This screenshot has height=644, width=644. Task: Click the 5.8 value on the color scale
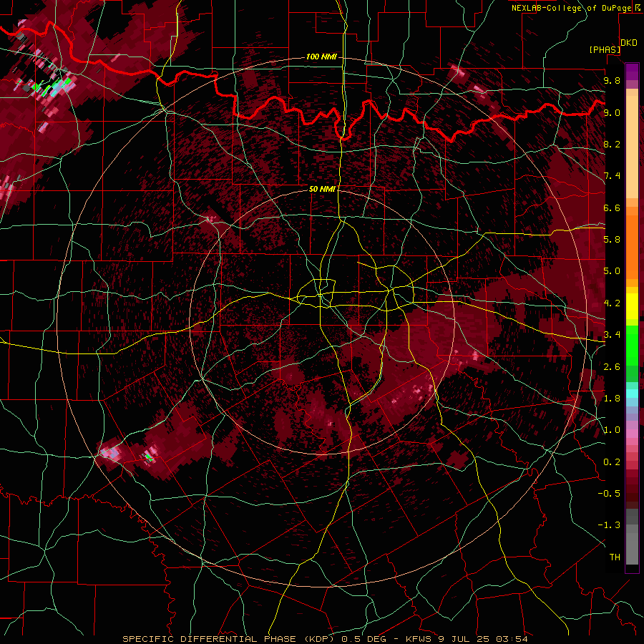612,240
